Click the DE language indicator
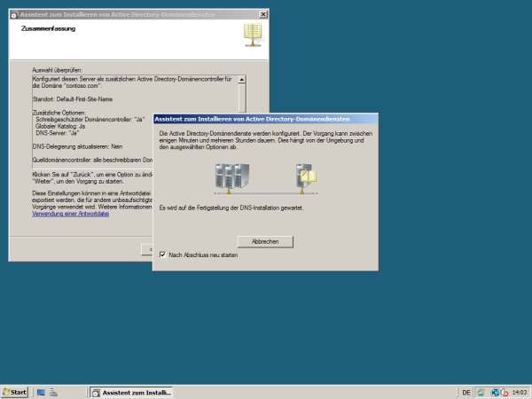This screenshot has width=532, height=399. 466,393
